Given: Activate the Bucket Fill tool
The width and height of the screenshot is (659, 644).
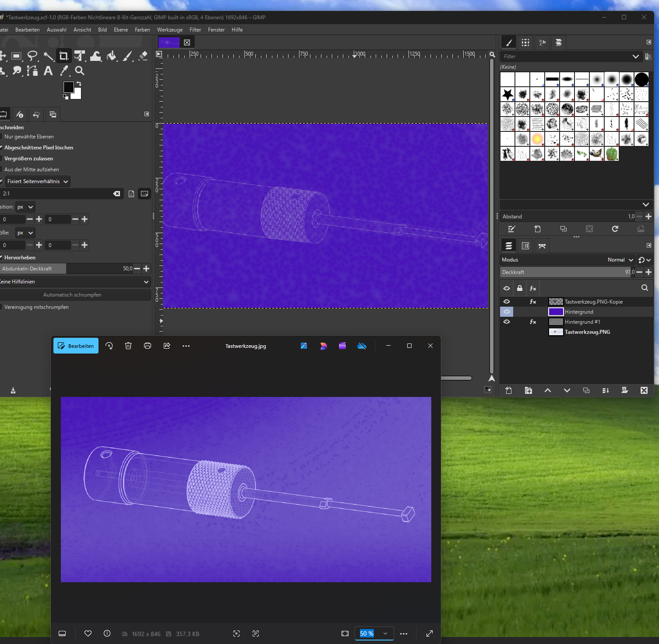Looking at the screenshot, I should pyautogui.click(x=112, y=56).
